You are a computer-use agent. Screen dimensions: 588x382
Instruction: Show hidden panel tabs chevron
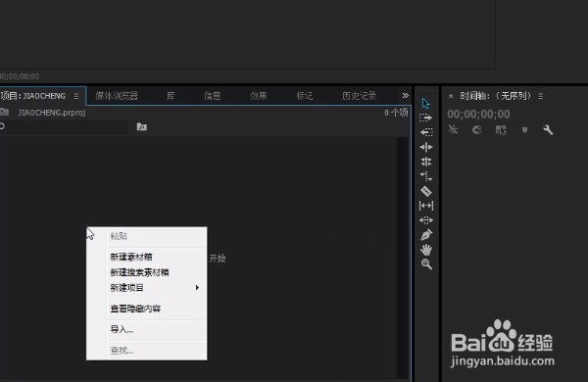click(x=406, y=96)
